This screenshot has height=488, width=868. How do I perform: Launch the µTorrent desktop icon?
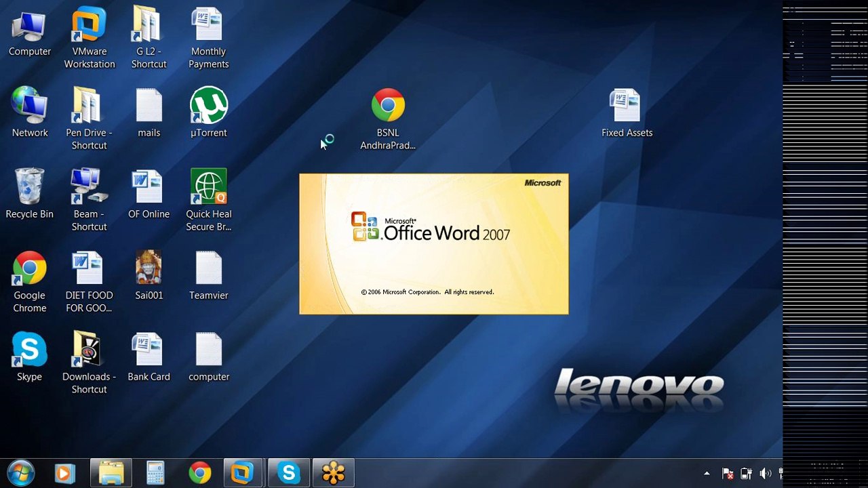(209, 113)
